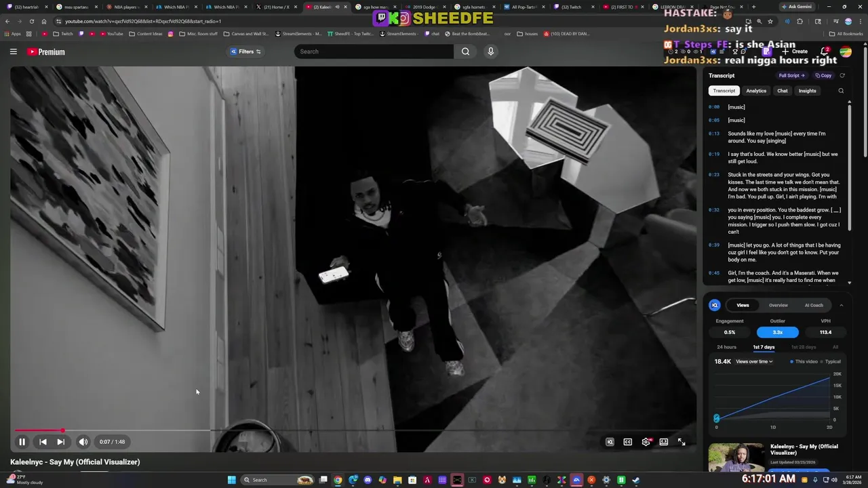This screenshot has height=488, width=868.
Task: Open the YouTube hamburger guide menu
Action: tap(13, 52)
